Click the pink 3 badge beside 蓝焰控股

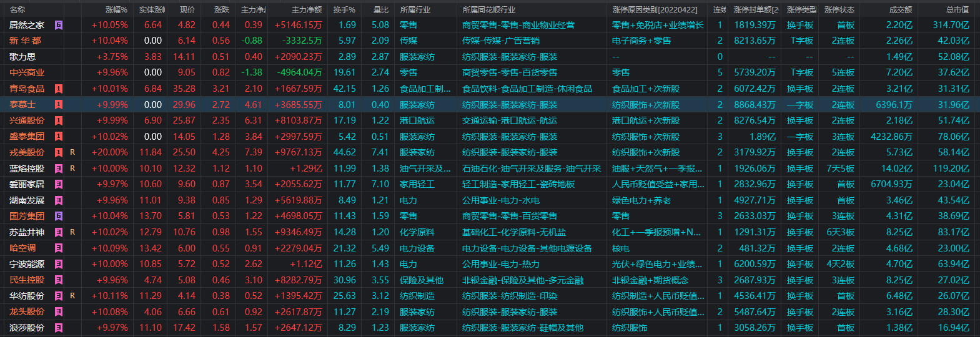(59, 168)
